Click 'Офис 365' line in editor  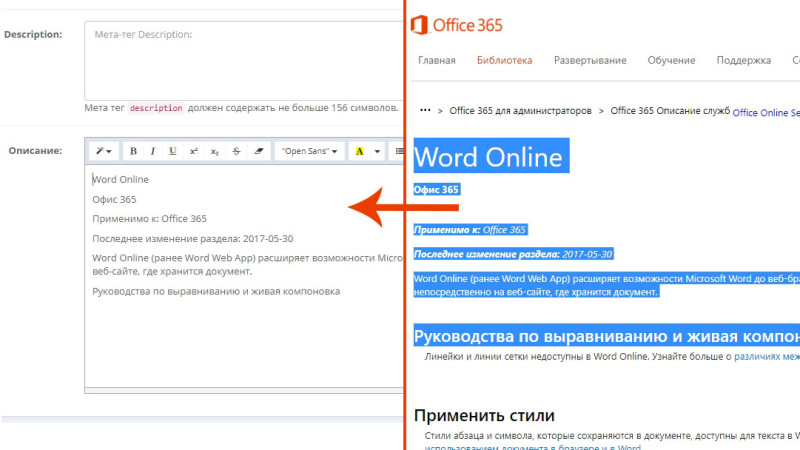(x=114, y=199)
